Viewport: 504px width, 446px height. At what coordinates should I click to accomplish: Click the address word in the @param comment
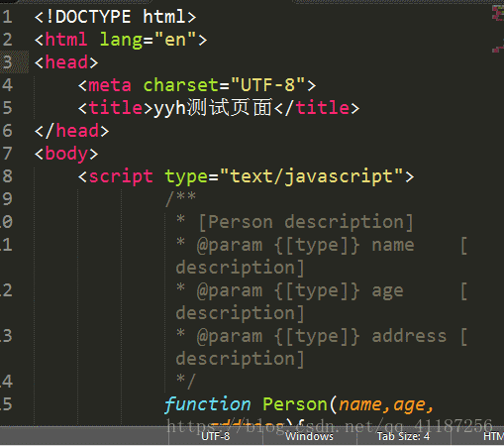pos(409,336)
